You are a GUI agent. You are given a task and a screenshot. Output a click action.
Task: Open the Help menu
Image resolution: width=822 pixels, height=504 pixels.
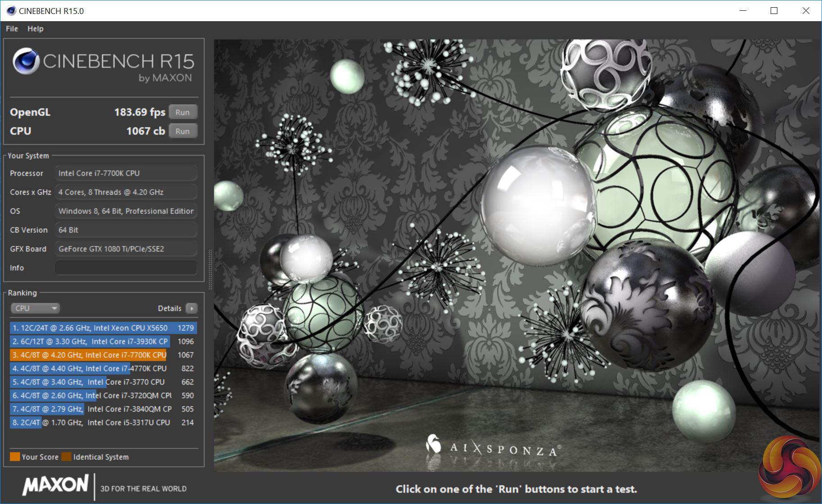pos(35,29)
